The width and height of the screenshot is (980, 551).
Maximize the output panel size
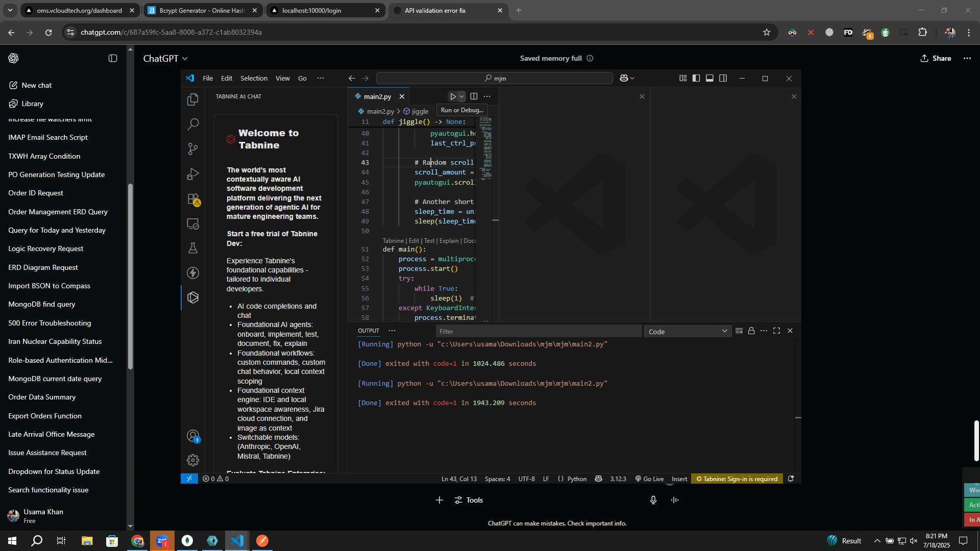point(777,331)
